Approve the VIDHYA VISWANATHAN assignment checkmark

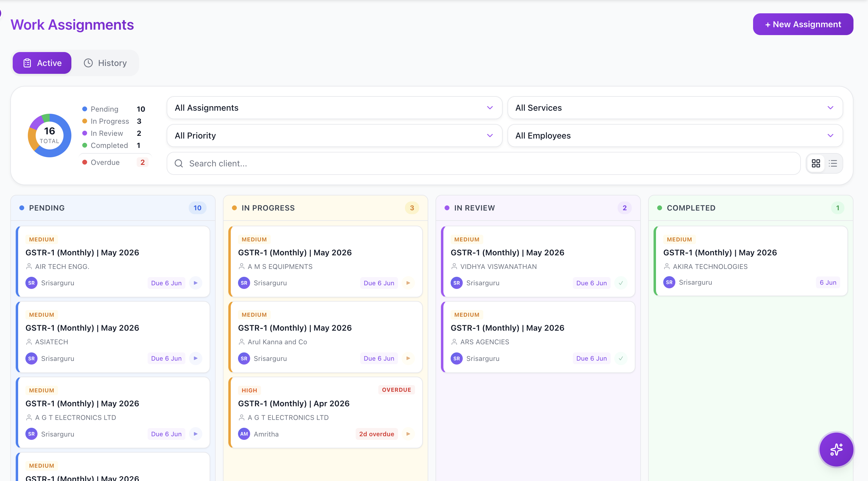621,283
